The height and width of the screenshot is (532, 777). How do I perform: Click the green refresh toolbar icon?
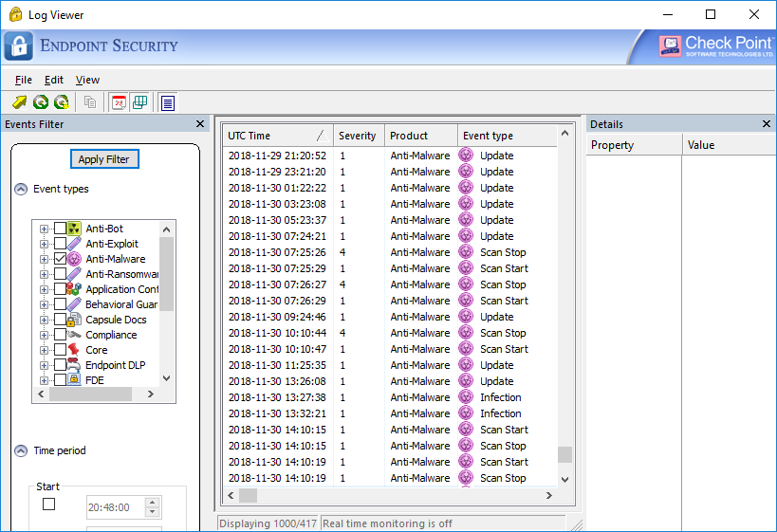41,102
